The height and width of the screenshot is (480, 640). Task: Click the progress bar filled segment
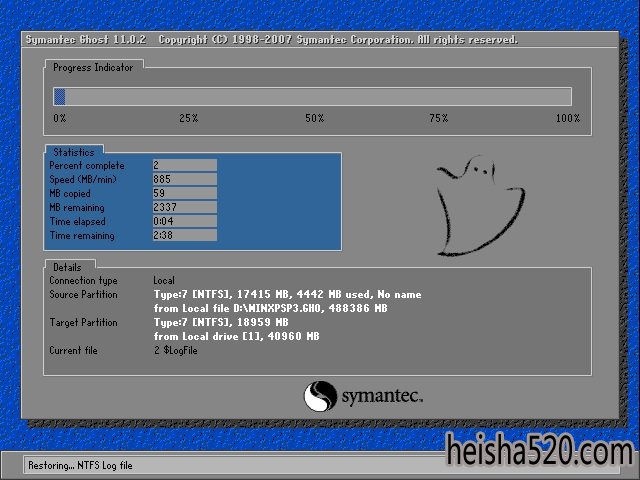tap(60, 97)
